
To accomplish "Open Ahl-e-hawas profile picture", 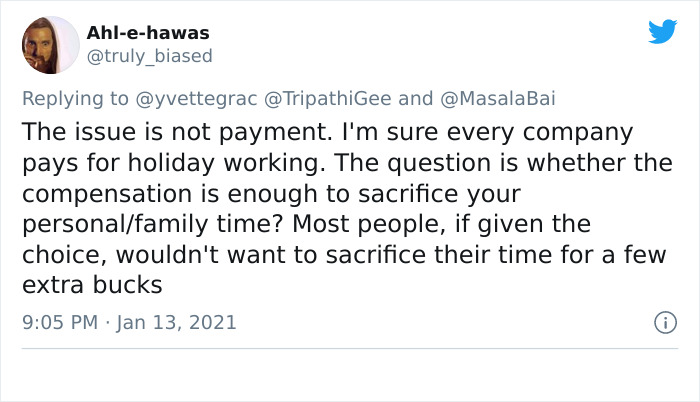I will [50, 45].
